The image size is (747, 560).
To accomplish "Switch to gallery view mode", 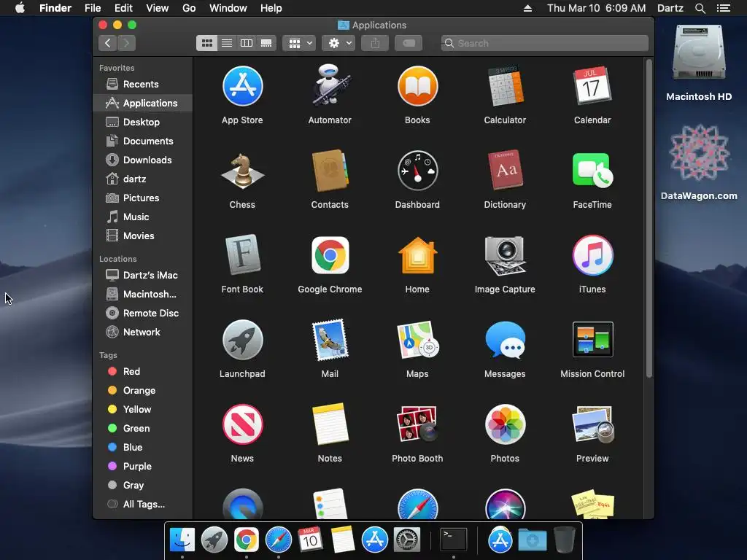I will pos(266,43).
